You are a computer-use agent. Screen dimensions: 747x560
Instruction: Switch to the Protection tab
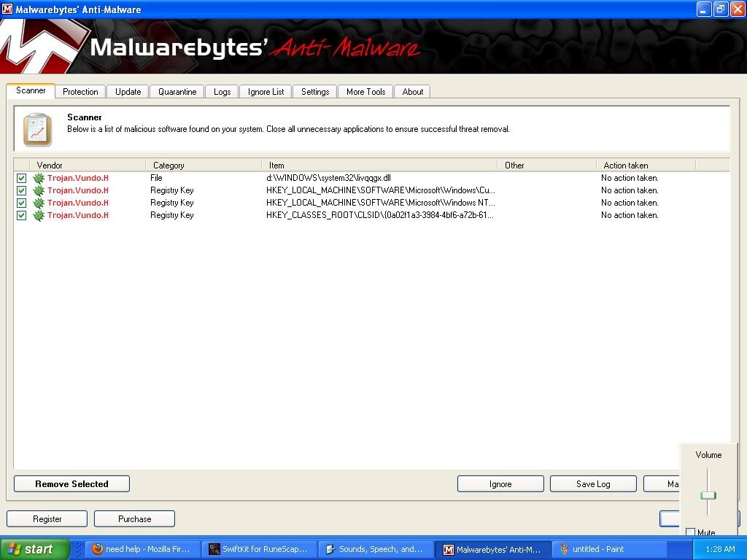[x=80, y=91]
